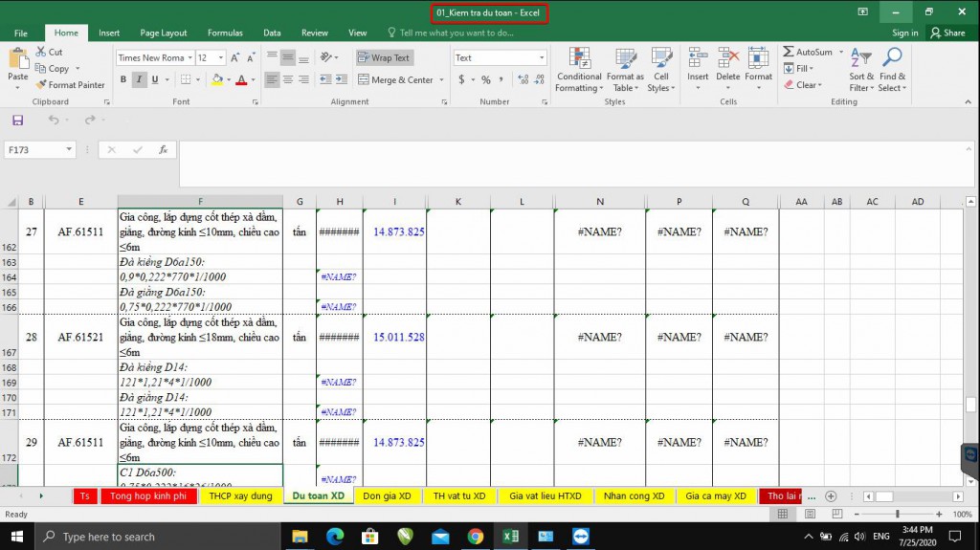
Task: Click the Delete cells icon
Action: click(x=728, y=58)
